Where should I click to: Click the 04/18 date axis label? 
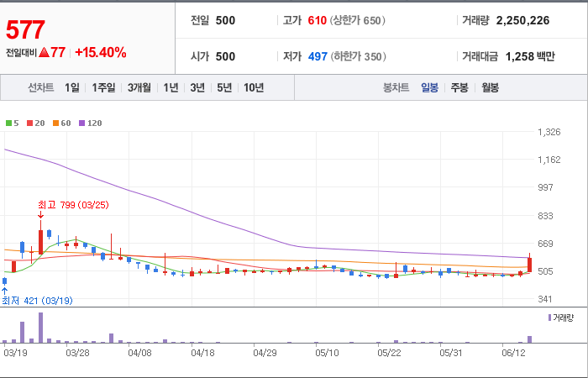coord(202,354)
